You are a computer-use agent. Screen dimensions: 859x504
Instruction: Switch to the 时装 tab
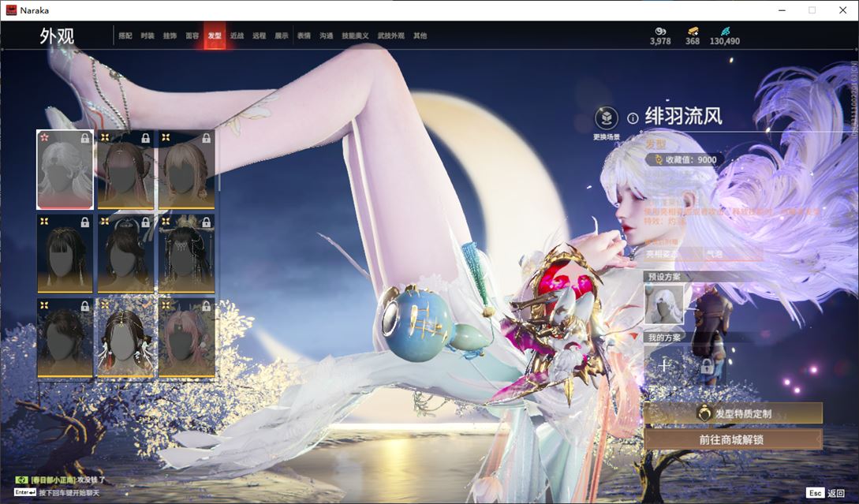(x=148, y=35)
